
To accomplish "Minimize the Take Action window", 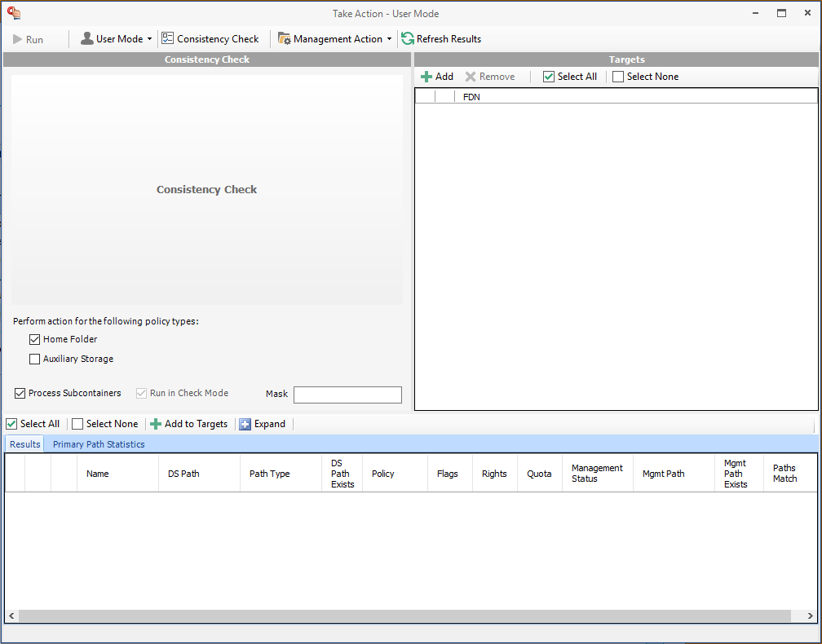I will click(755, 13).
